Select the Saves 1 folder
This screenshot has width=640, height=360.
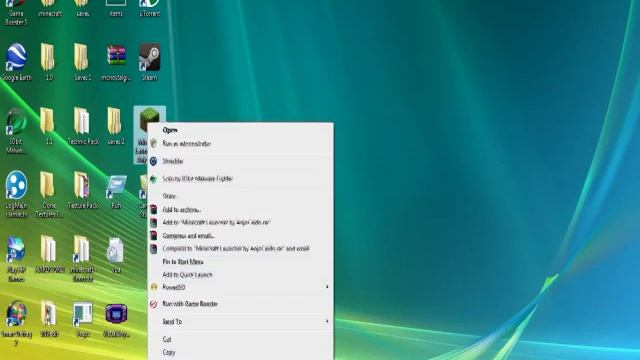click(82, 62)
